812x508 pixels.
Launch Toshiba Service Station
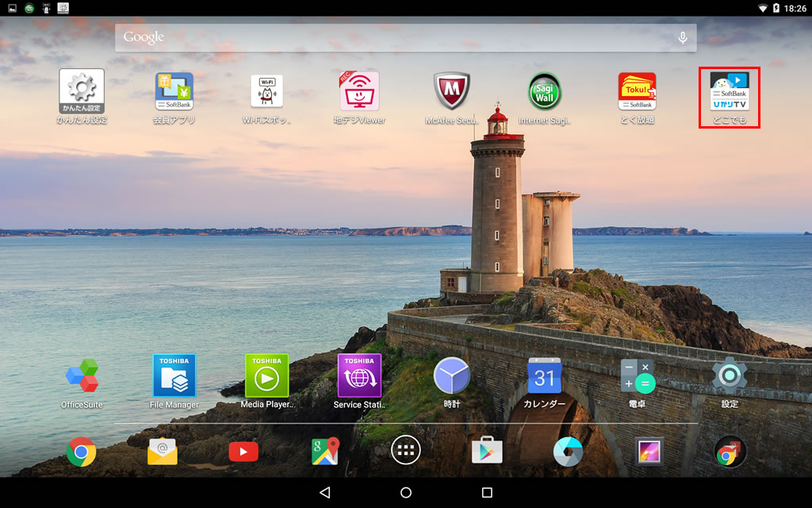click(359, 376)
